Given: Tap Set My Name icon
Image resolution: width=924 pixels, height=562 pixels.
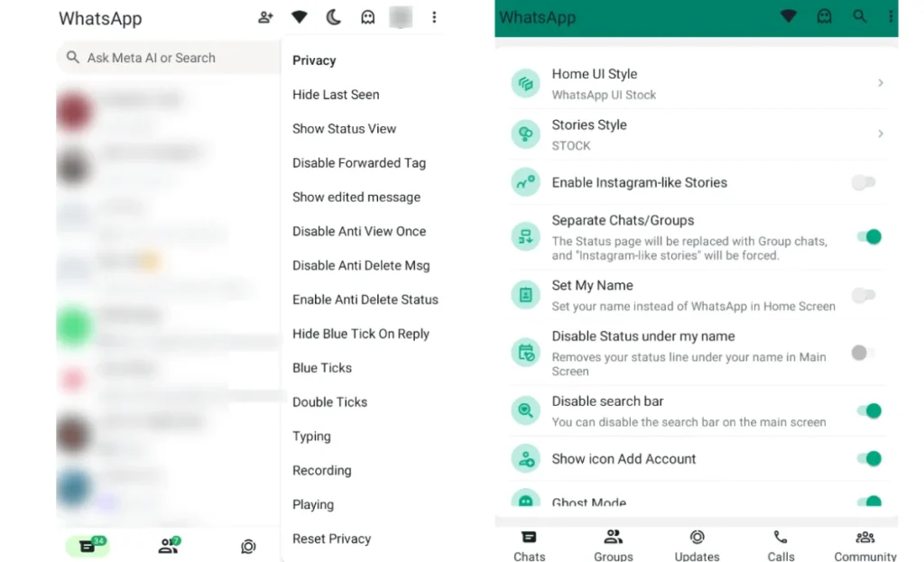Looking at the screenshot, I should pyautogui.click(x=526, y=295).
